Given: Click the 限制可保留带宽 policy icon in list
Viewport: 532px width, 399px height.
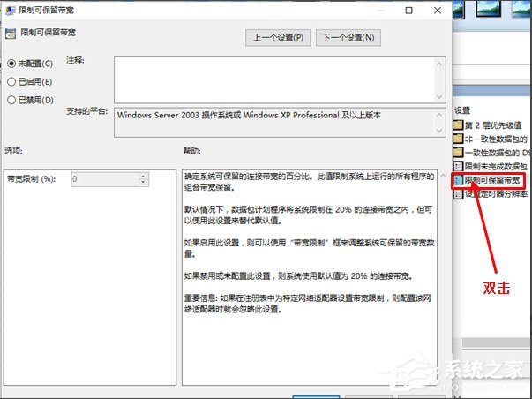Looking at the screenshot, I should [457, 180].
